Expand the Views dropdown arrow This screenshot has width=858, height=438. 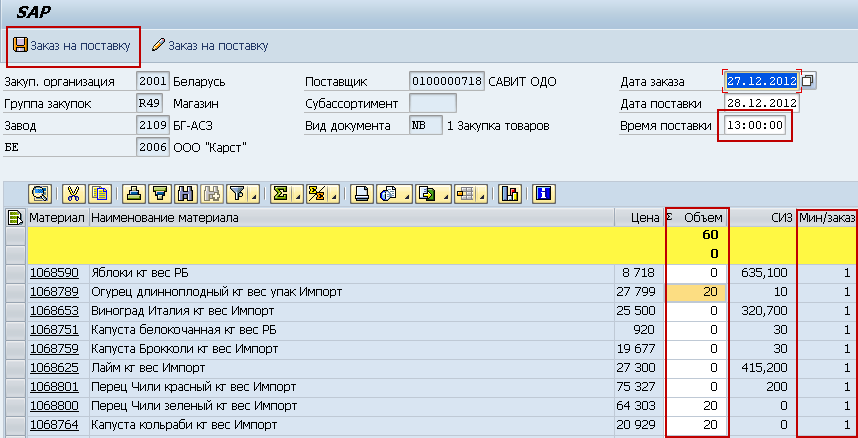405,194
